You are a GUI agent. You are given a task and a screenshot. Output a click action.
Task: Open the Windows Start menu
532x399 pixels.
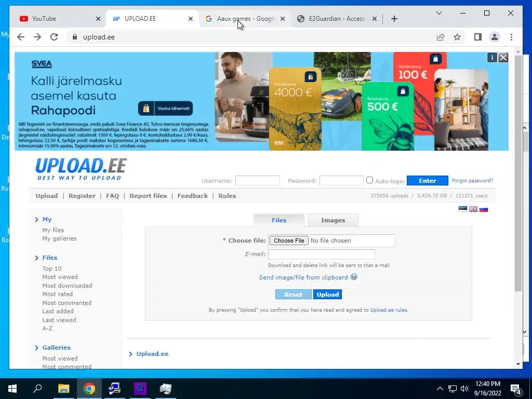(x=12, y=389)
